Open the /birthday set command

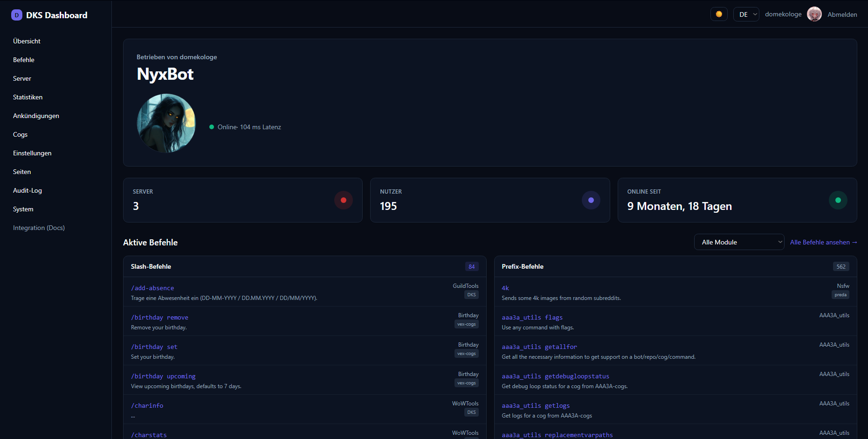pos(154,347)
